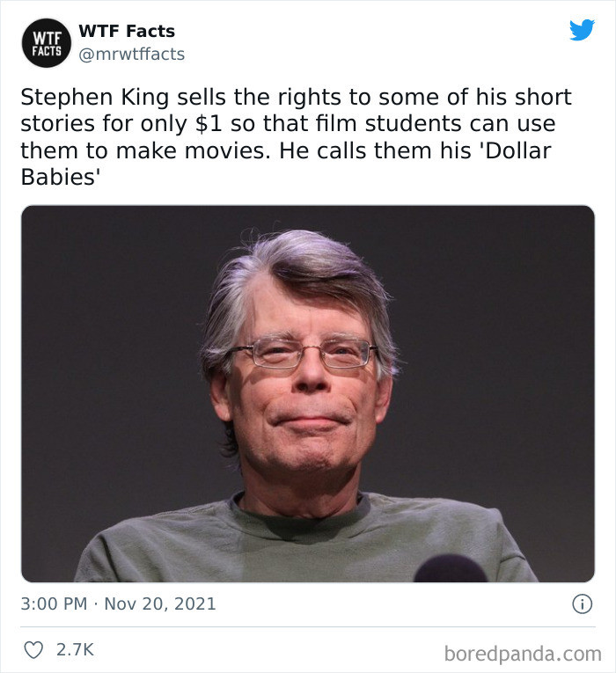Open the attached photo of the man
The height and width of the screenshot is (673, 616).
point(307,393)
